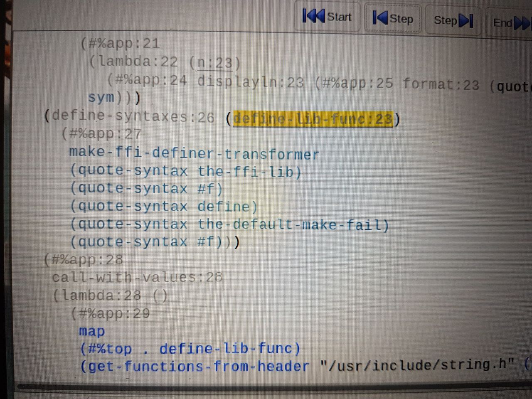Jump to End of macro expansion
The image size is (532, 399).
point(510,22)
